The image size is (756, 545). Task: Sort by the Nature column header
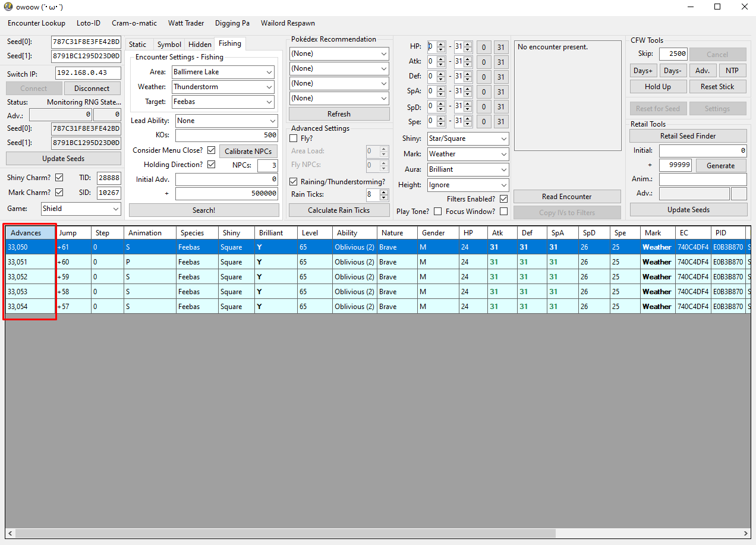pos(396,233)
